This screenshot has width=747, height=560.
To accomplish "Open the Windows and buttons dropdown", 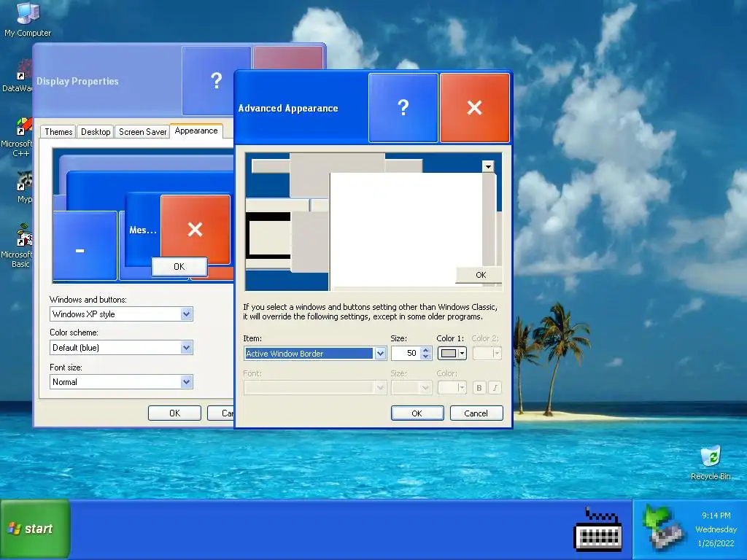I will coord(186,314).
